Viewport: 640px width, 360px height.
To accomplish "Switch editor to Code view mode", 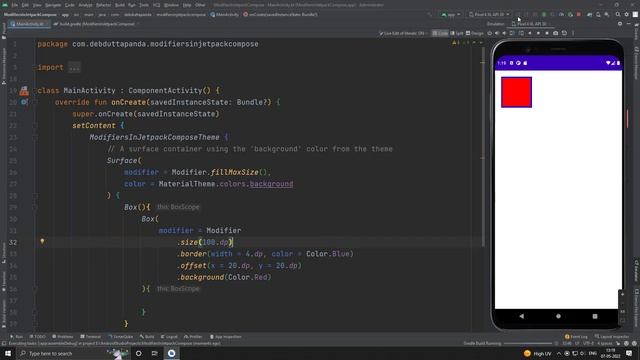I will 440,33.
